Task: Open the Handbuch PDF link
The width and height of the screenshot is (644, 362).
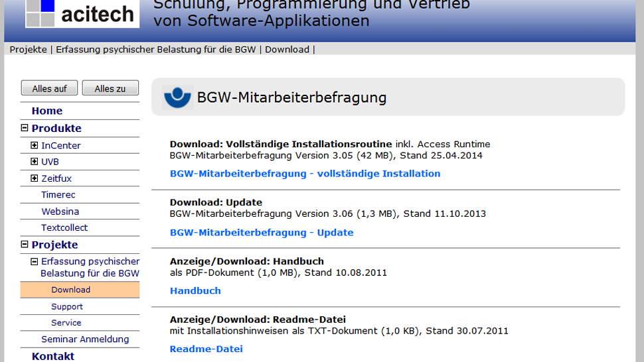Action: [195, 291]
